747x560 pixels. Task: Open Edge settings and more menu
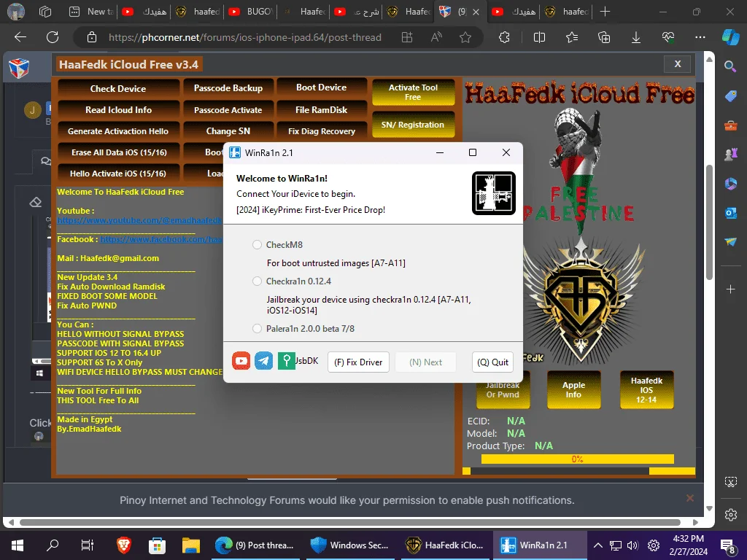click(700, 37)
